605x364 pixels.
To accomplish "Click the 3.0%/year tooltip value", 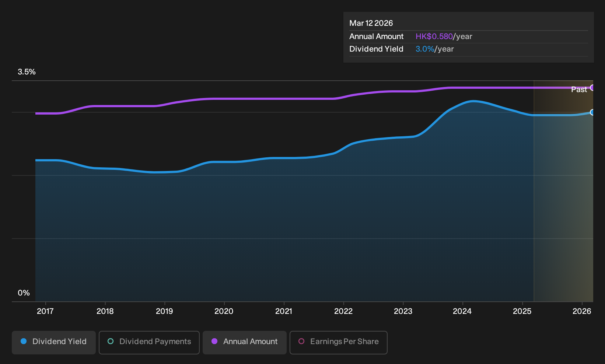I will [x=434, y=49].
